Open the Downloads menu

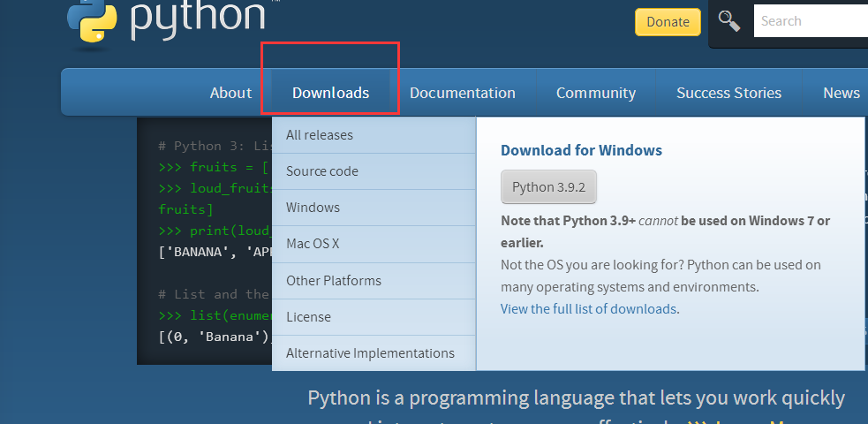330,93
